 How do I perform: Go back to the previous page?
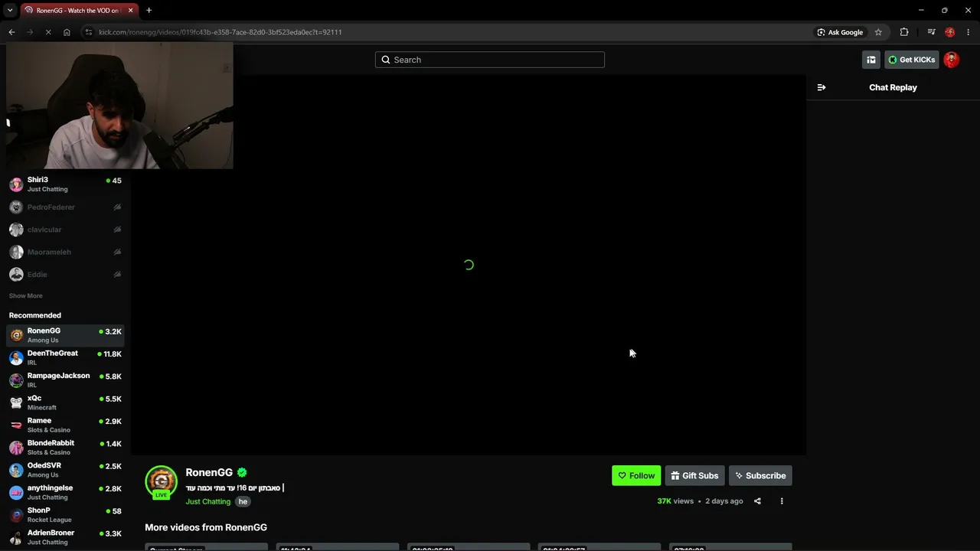pos(11,32)
